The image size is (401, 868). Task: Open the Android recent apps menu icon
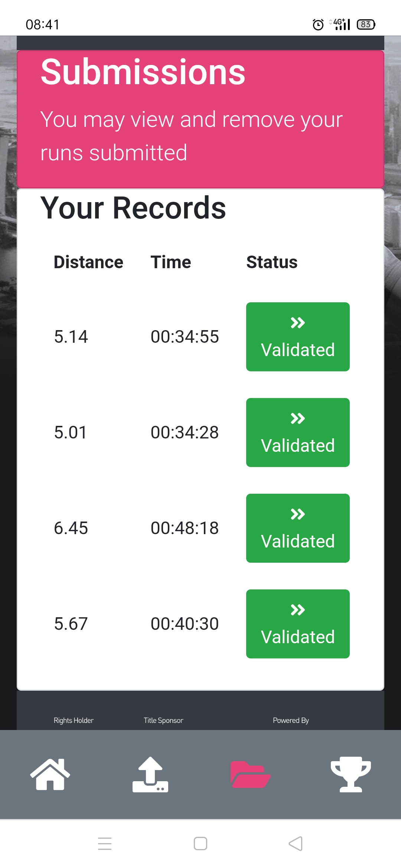(105, 844)
